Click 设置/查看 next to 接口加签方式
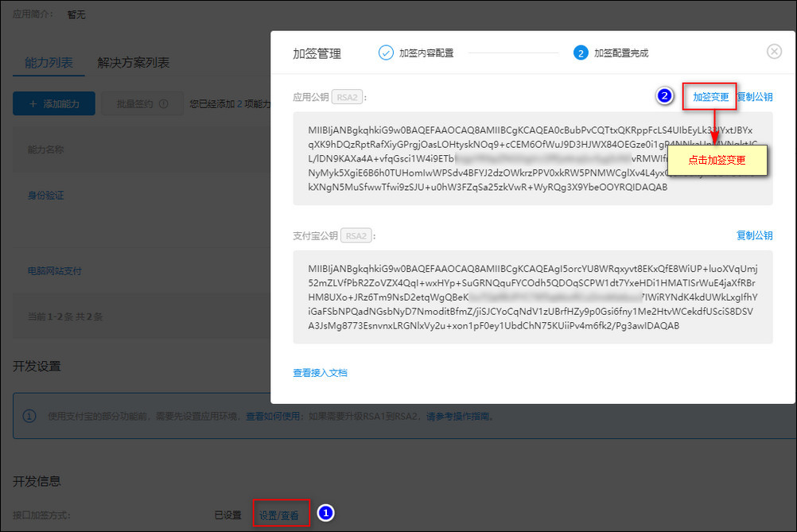The height and width of the screenshot is (532, 797). [x=281, y=514]
